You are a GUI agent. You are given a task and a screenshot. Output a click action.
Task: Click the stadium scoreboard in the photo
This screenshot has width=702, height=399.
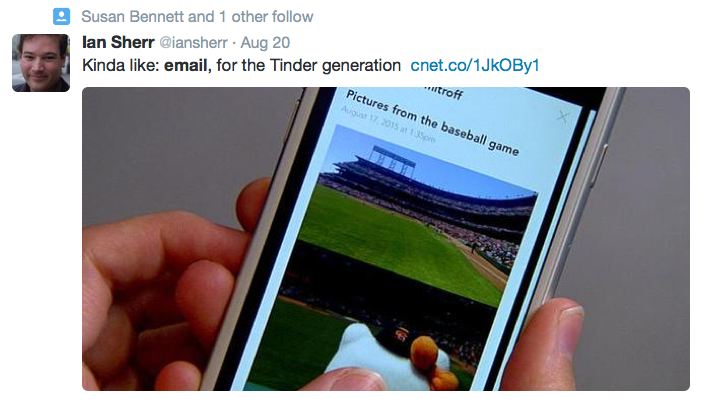(x=394, y=161)
